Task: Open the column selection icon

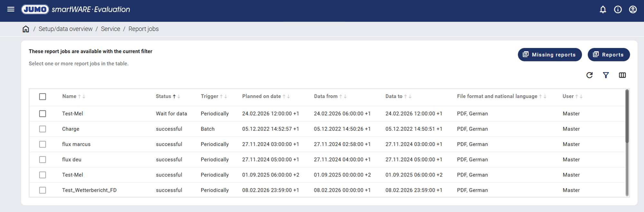Action: click(x=622, y=75)
